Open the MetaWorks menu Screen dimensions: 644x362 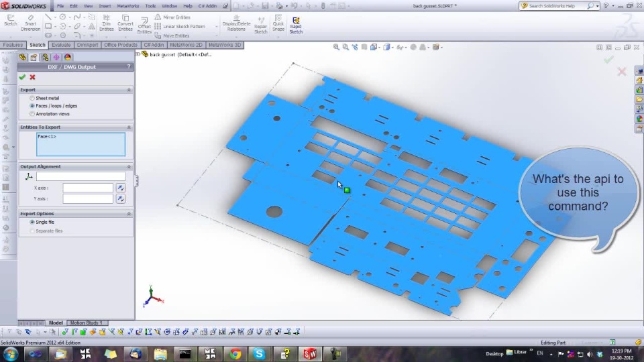[x=127, y=6]
